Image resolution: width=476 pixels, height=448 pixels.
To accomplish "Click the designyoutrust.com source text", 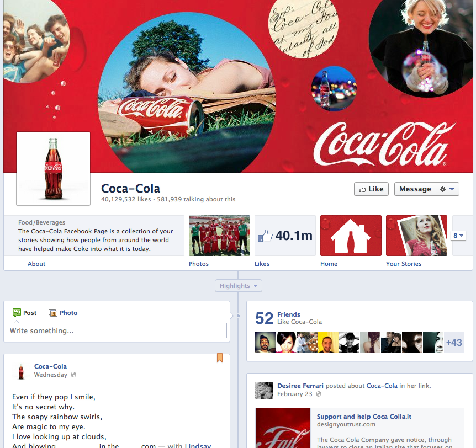I will 346,424.
